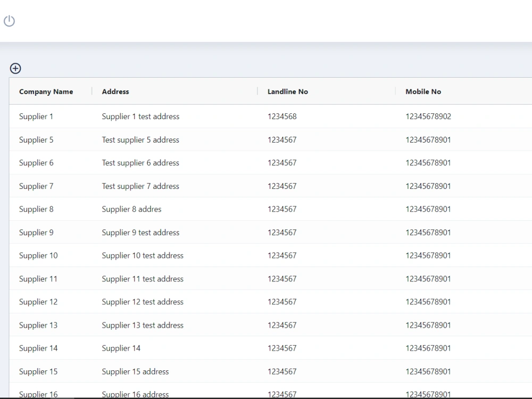Select the Supplier 12 company name cell

[x=38, y=302]
